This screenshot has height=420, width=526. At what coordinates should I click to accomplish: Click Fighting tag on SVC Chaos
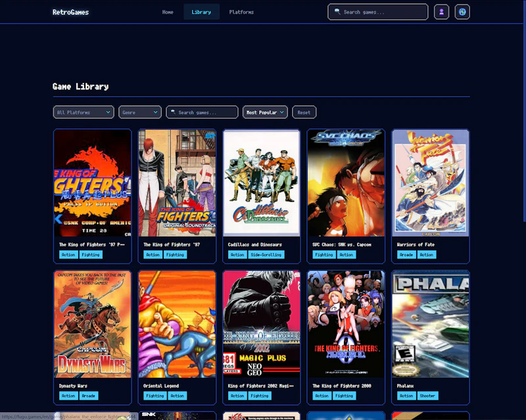point(324,254)
